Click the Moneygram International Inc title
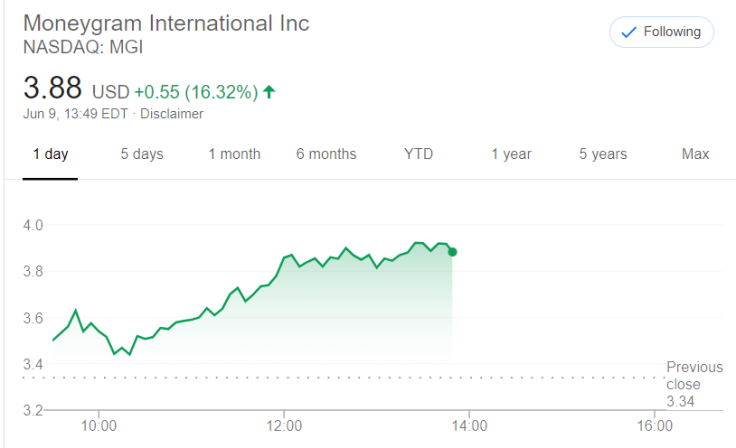This screenshot has height=448, width=736. [166, 23]
